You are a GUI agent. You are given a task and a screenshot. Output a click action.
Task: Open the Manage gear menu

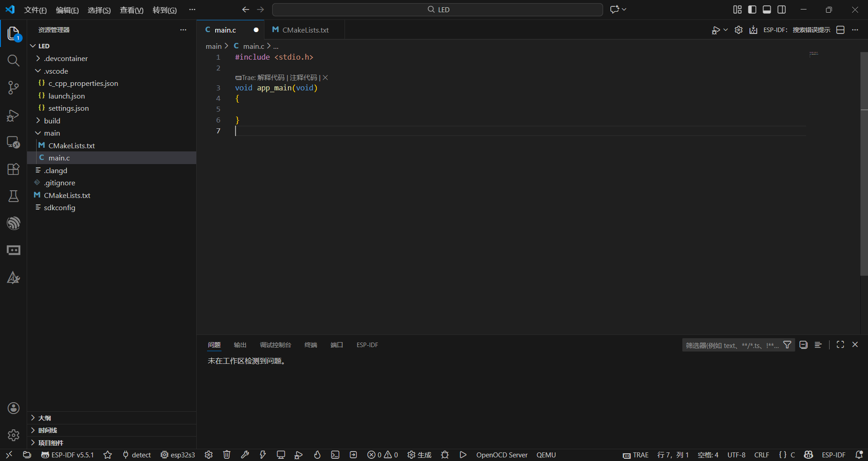pyautogui.click(x=14, y=435)
